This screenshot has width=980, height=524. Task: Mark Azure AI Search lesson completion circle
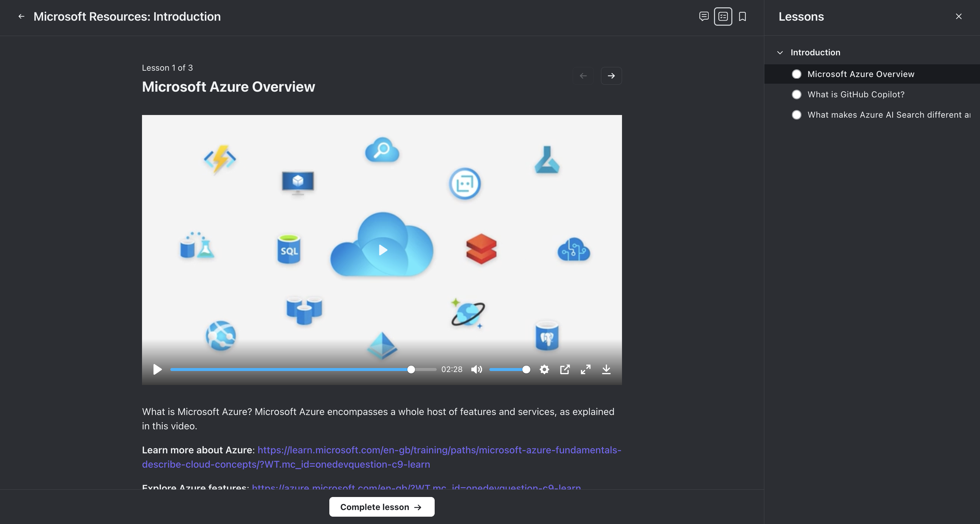coord(796,115)
